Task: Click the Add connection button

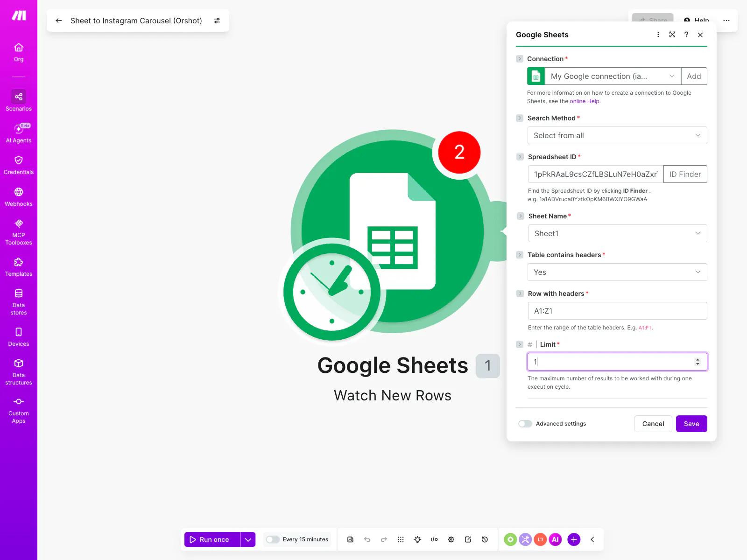Action: (x=694, y=76)
